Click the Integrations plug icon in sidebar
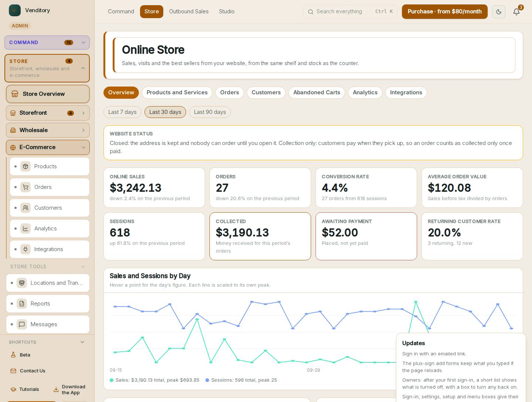Viewport: 532px width, 402px height. click(x=25, y=249)
